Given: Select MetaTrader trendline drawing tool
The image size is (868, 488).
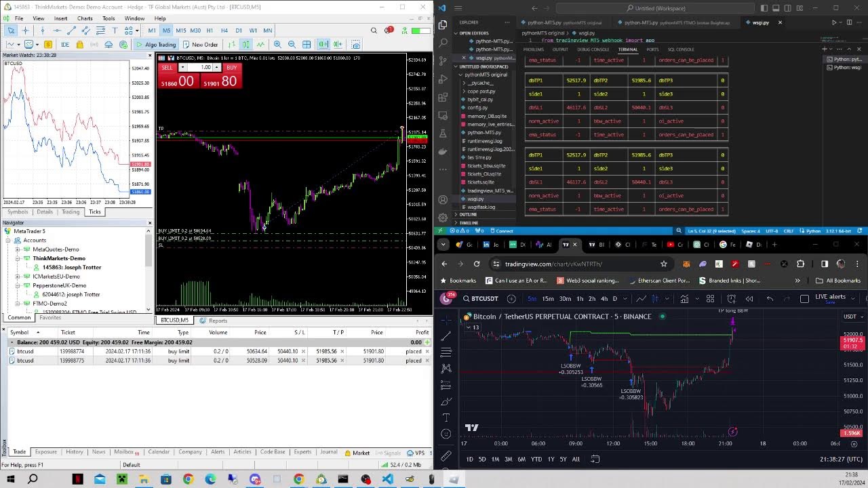Looking at the screenshot, I should pyautogui.click(x=71, y=30).
